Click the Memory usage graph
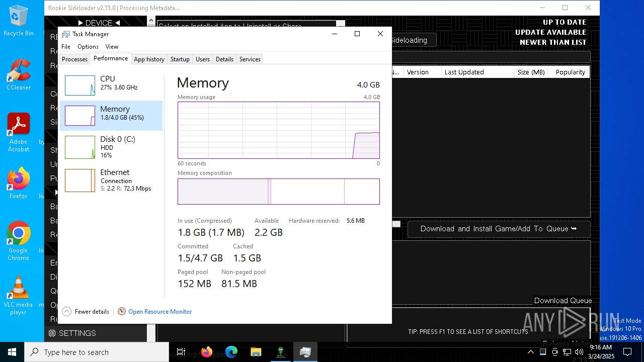The height and width of the screenshot is (362, 644). click(x=279, y=130)
